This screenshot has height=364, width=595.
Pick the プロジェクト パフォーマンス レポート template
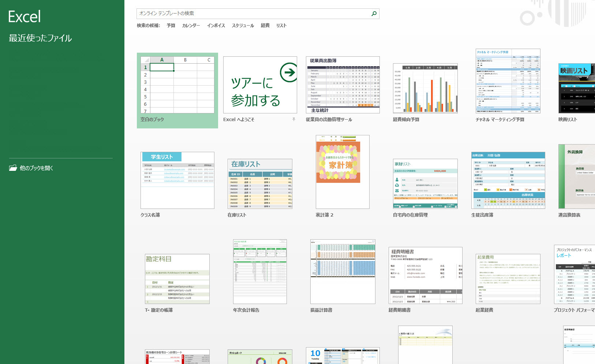[574, 274]
